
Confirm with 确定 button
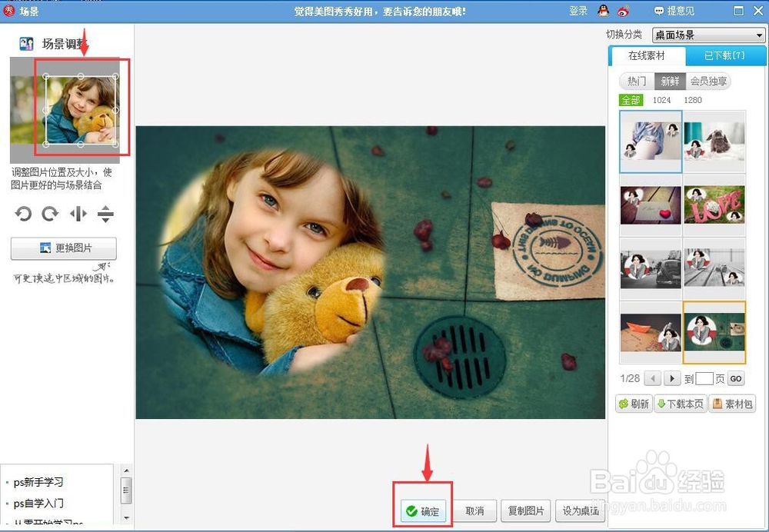pos(423,511)
